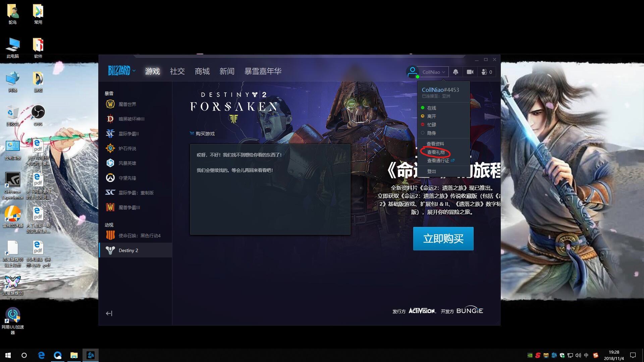Click 立即购买 button for Destiny 2

tap(444, 239)
